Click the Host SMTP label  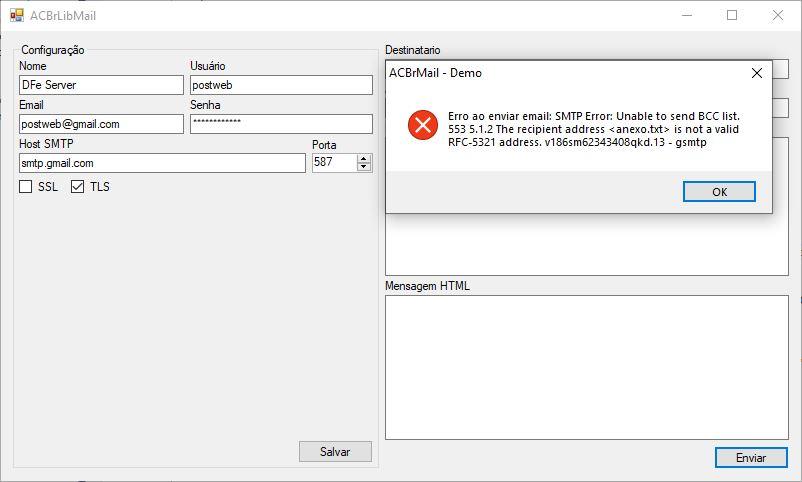(x=46, y=144)
